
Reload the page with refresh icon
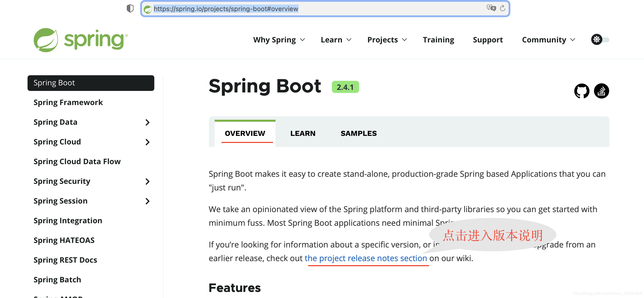pos(503,8)
